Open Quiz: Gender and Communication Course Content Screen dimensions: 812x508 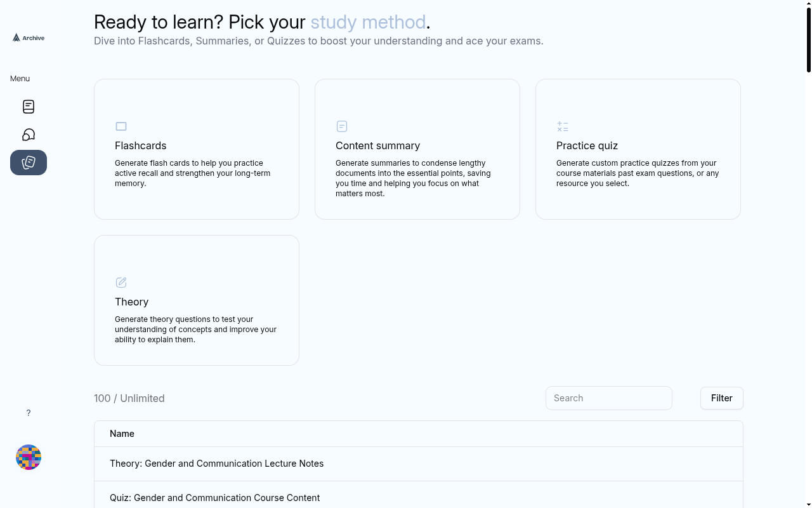(214, 498)
